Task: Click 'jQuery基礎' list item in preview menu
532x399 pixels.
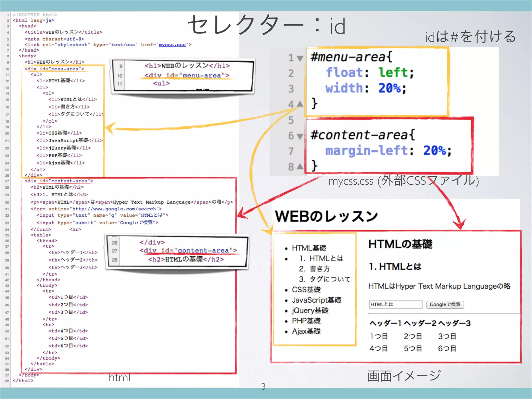Action: coord(310,310)
